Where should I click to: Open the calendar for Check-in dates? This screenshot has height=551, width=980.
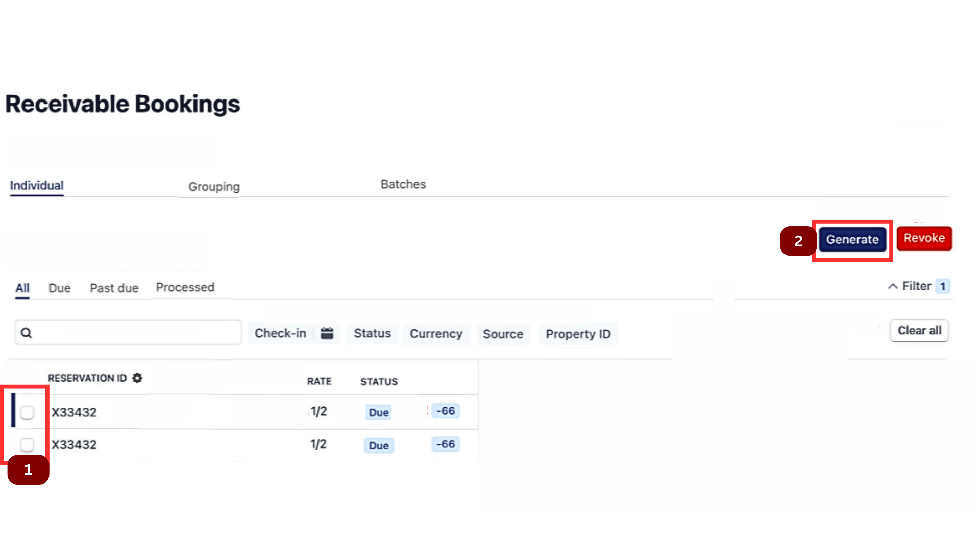[327, 333]
